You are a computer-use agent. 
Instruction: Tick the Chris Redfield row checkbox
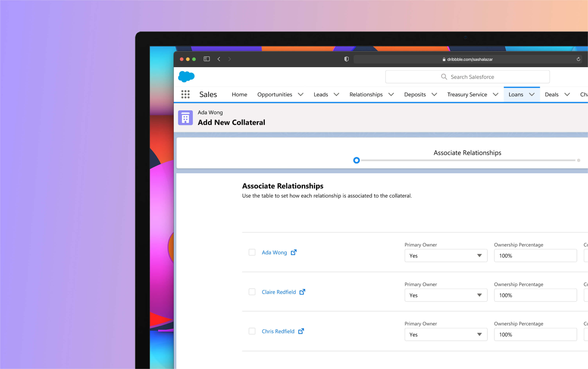pyautogui.click(x=252, y=331)
